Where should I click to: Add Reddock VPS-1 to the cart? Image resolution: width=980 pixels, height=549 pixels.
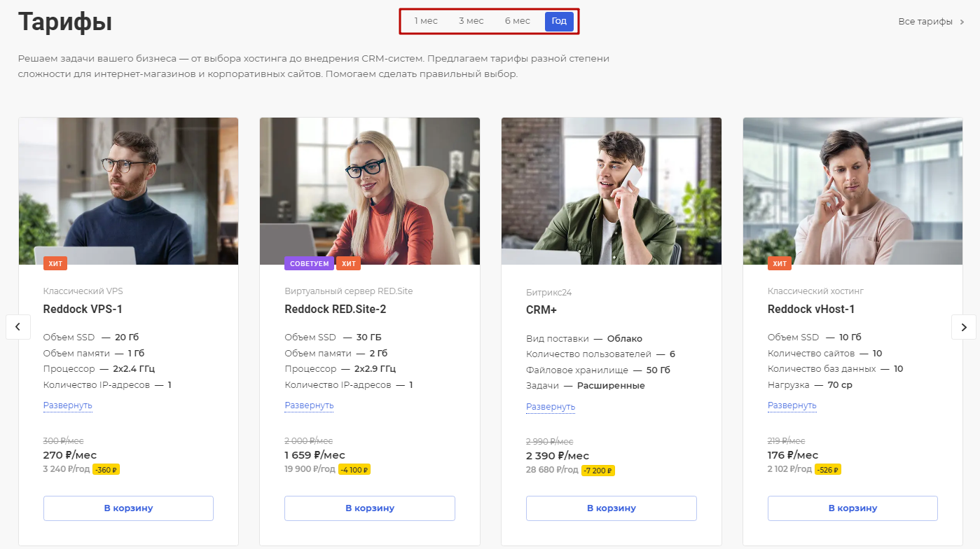point(128,508)
